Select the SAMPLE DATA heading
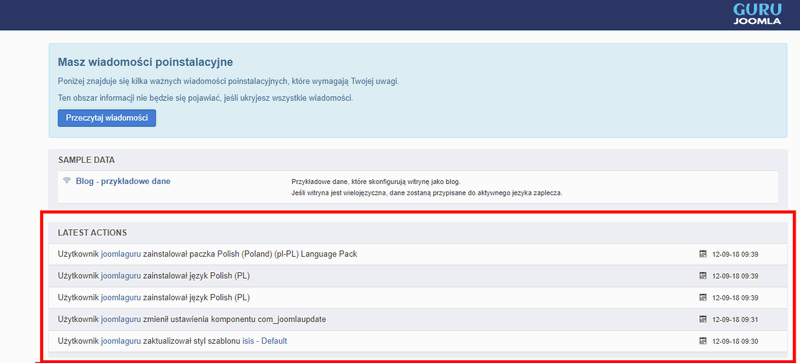The image size is (800, 363). pyautogui.click(x=86, y=160)
